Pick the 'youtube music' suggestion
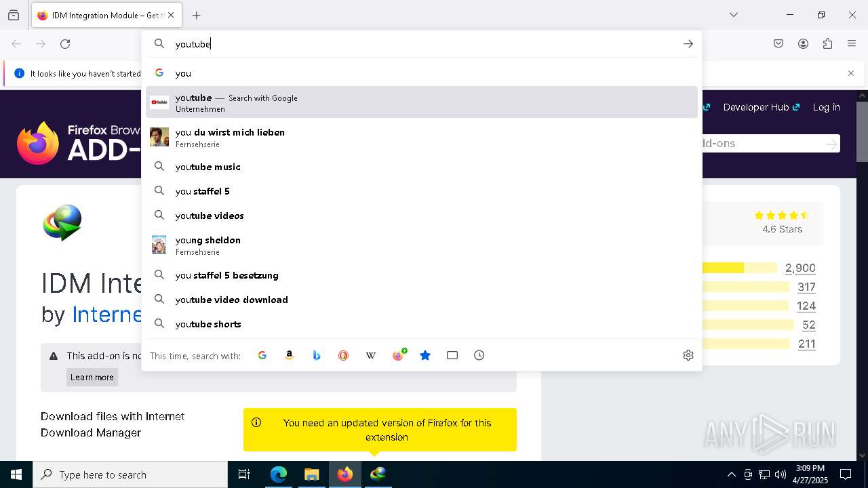This screenshot has height=488, width=868. pos(422,167)
